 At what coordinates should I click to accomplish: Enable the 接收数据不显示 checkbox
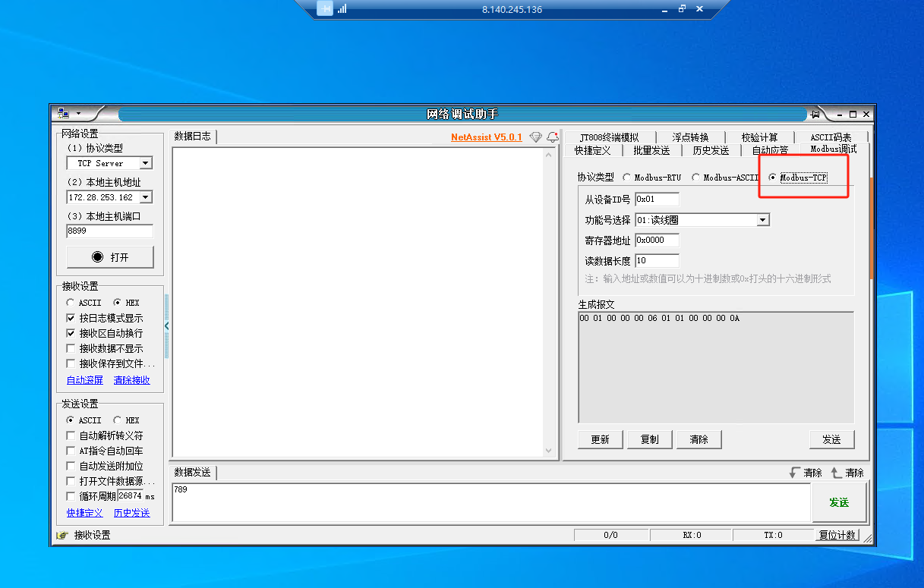click(x=71, y=348)
